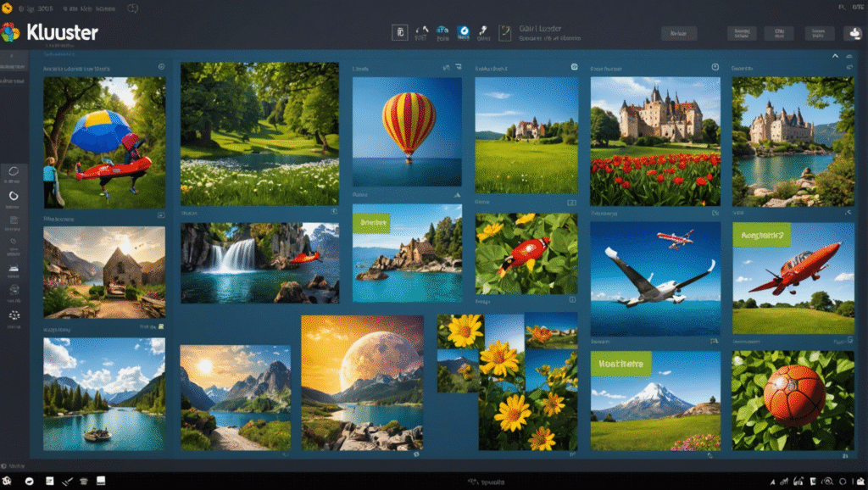Click the green label on the snowy mountain photo
The width and height of the screenshot is (868, 490).
click(x=621, y=364)
